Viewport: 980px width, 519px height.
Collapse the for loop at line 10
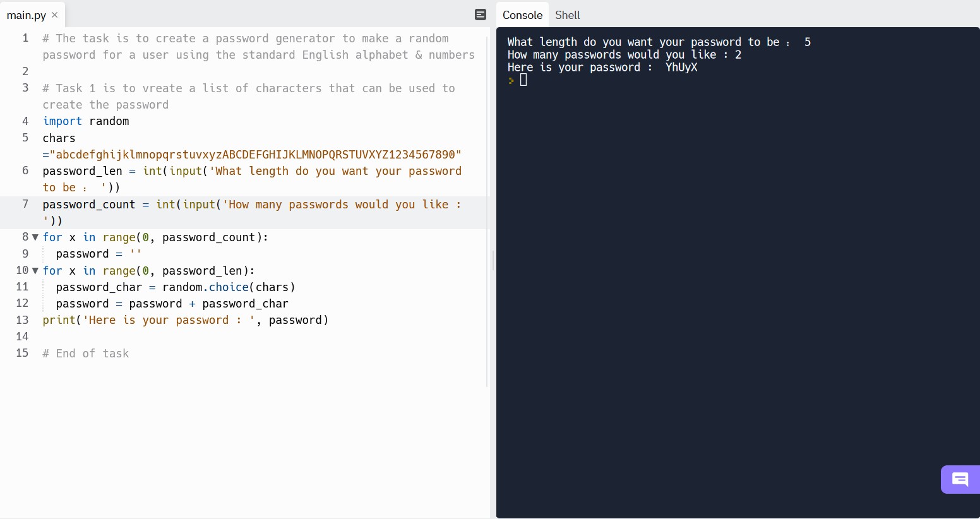[35, 271]
